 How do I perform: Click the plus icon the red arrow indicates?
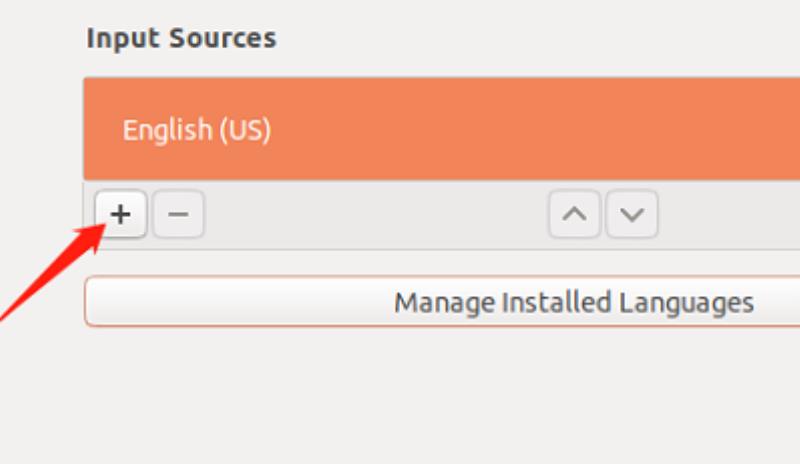121,214
